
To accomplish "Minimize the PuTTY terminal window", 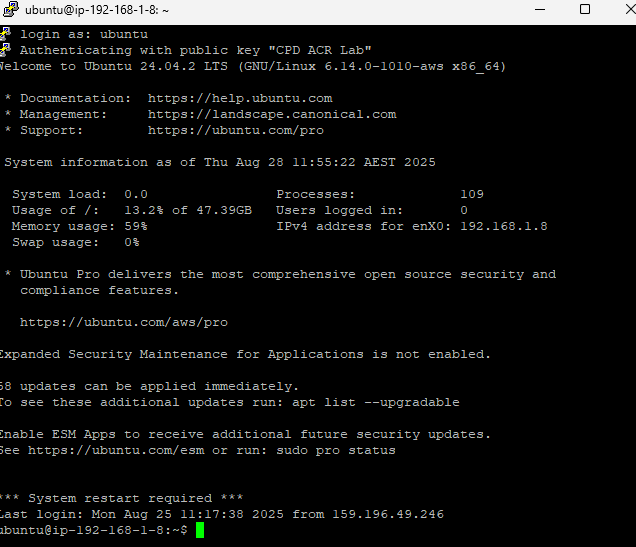I will coord(540,9).
